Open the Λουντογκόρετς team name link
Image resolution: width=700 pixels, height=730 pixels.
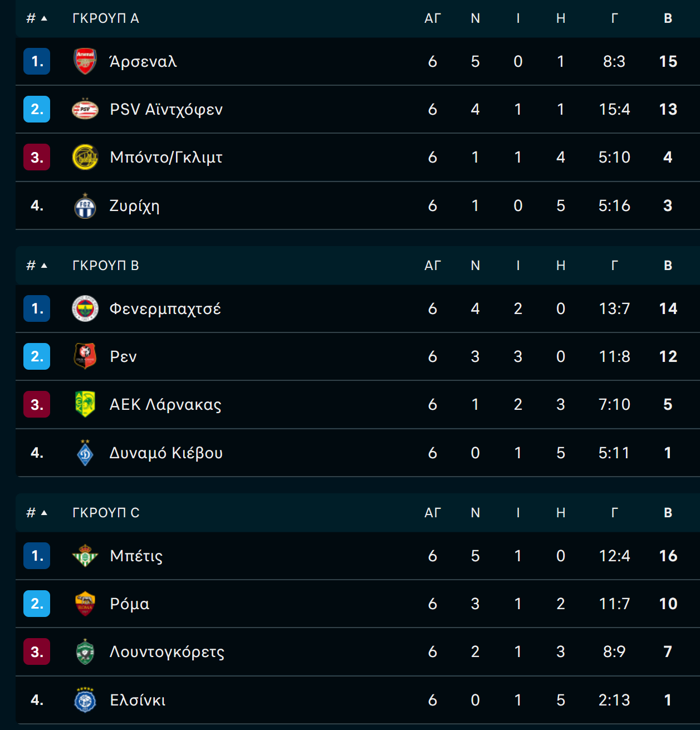pos(167,652)
